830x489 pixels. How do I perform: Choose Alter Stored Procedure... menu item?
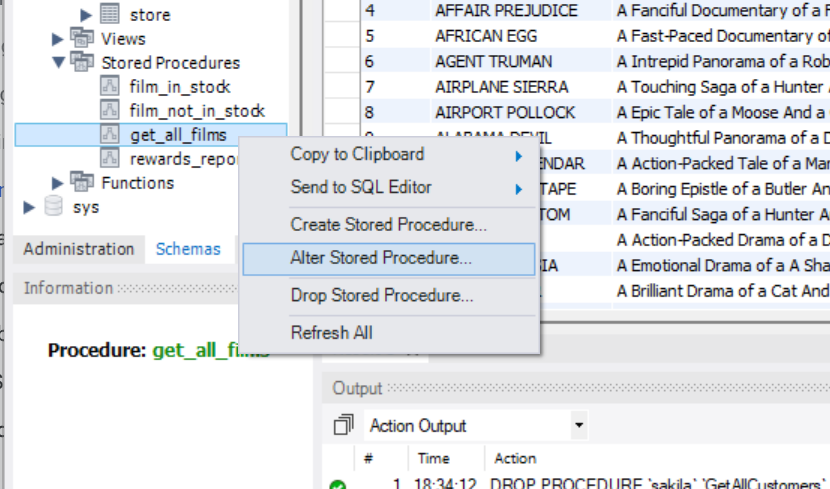point(389,259)
